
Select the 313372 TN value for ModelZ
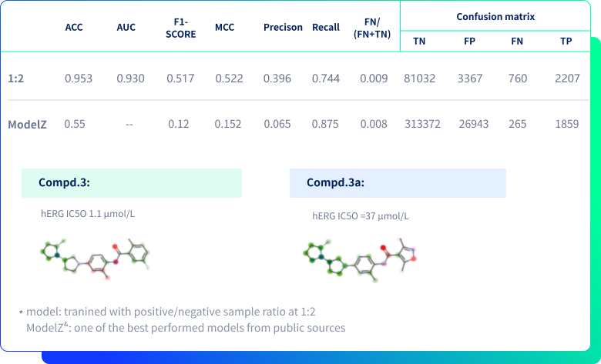422,125
